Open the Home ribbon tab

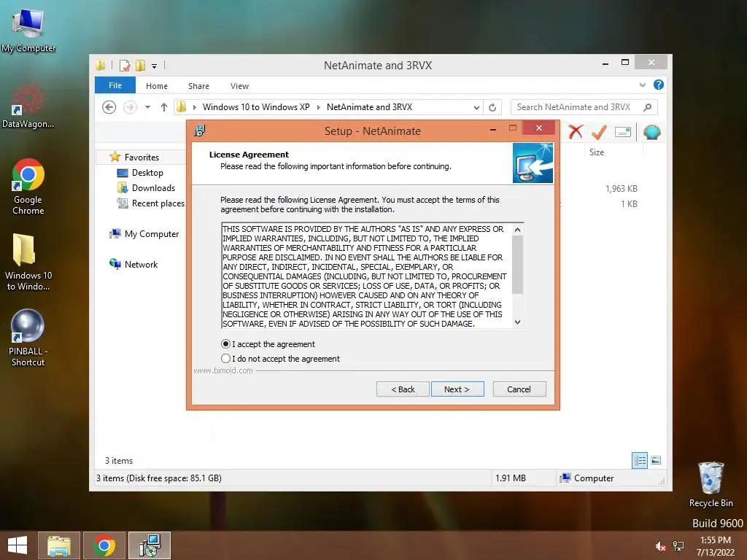[x=157, y=86]
